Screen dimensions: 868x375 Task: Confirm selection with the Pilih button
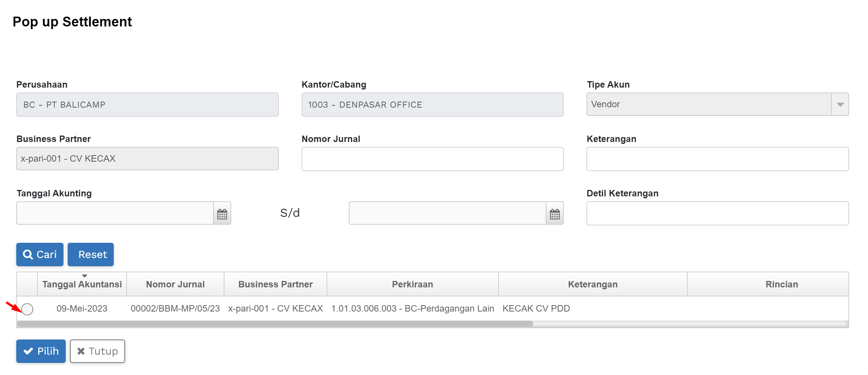(41, 351)
